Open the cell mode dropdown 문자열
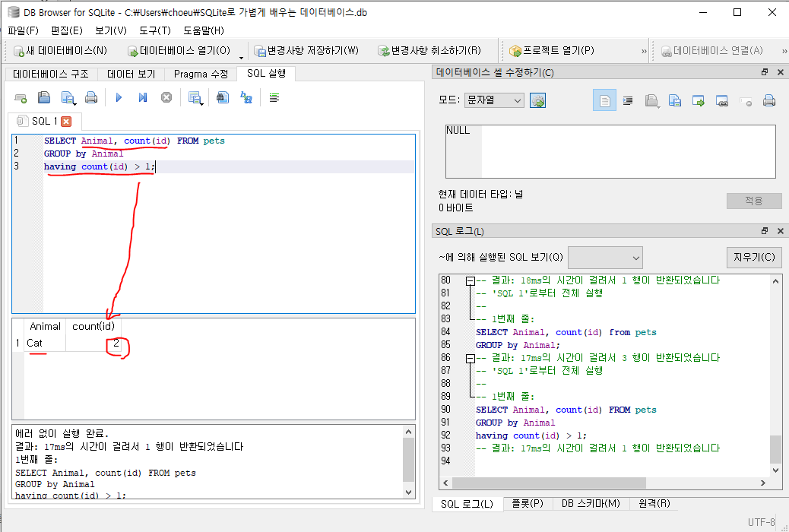 click(494, 100)
